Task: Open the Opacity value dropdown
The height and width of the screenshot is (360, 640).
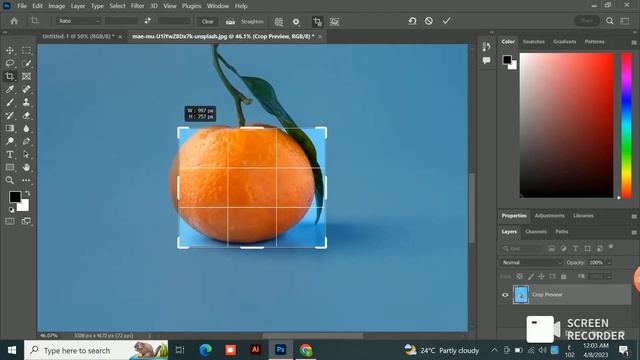Action: 609,262
